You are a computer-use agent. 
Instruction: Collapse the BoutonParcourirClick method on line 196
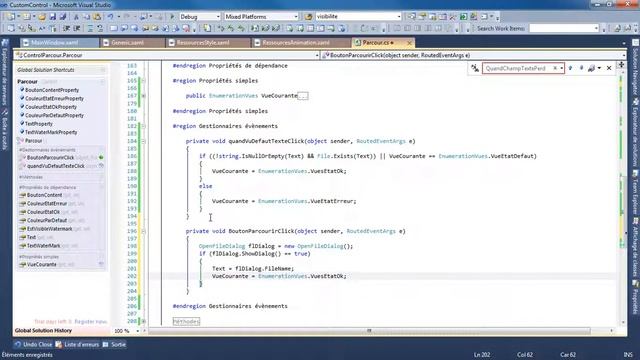click(x=144, y=231)
